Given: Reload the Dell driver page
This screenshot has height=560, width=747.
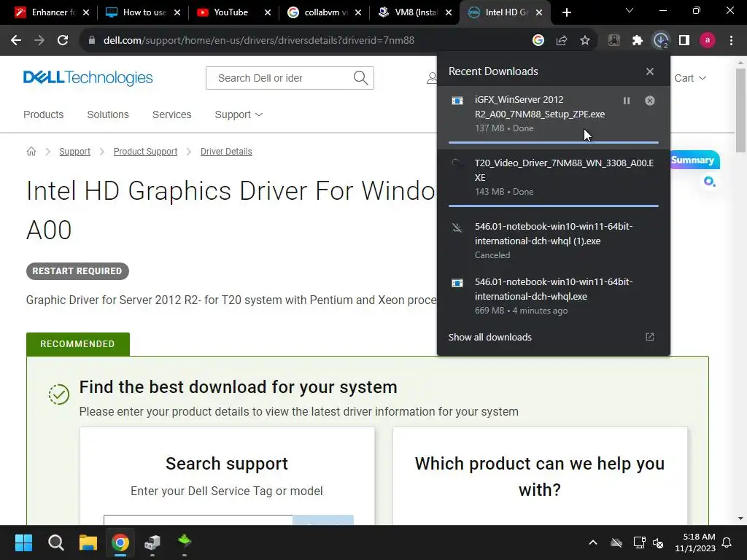Looking at the screenshot, I should tap(63, 41).
